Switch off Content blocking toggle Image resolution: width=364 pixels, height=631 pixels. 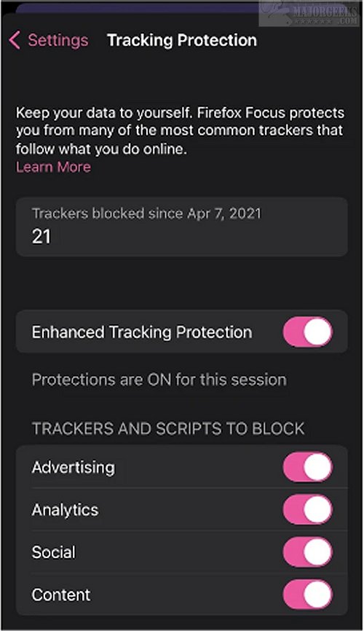click(x=308, y=595)
